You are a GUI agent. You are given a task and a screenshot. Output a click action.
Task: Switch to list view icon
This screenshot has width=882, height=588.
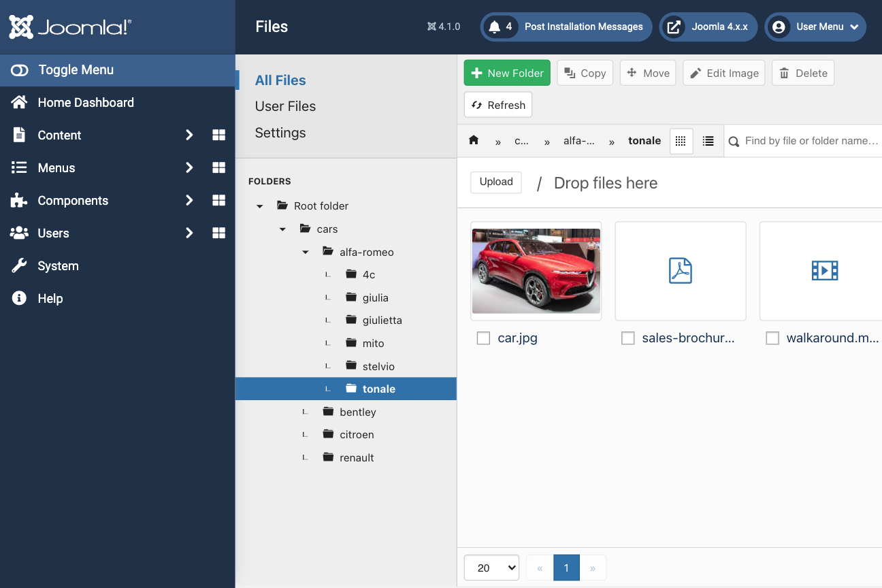[x=708, y=141]
